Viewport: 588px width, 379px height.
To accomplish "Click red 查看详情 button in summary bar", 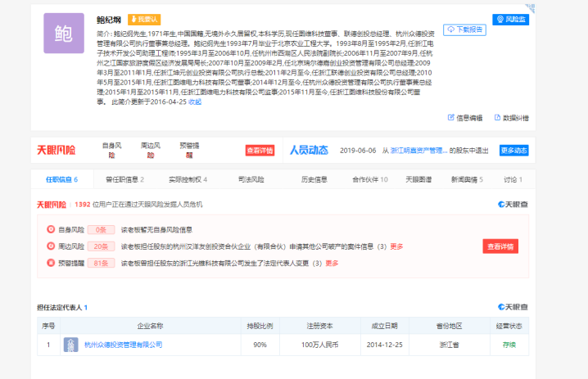I will pyautogui.click(x=260, y=151).
